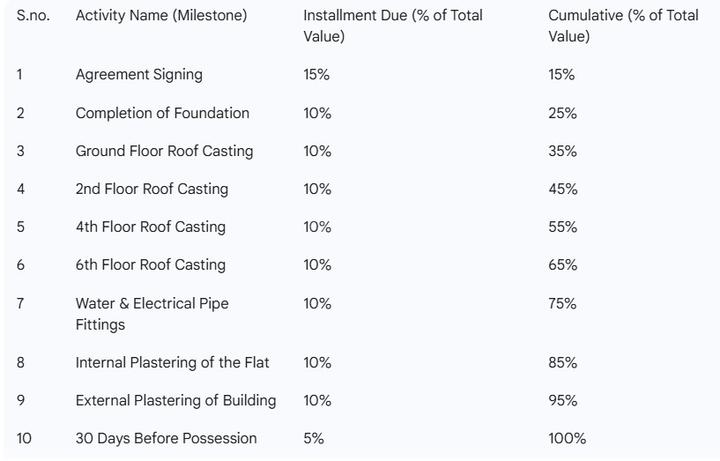
Task: Select '30 Days Before Possession' cell
Action: (x=166, y=439)
